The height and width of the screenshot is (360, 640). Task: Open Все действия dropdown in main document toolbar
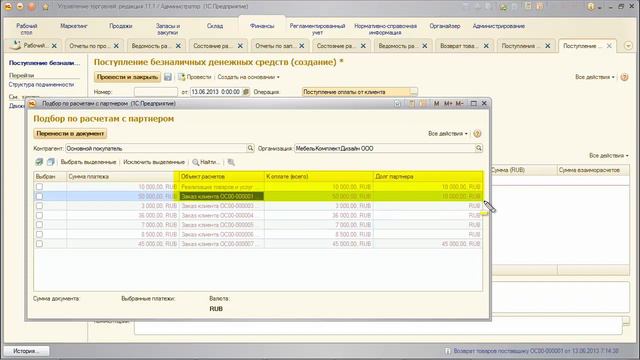(595, 77)
